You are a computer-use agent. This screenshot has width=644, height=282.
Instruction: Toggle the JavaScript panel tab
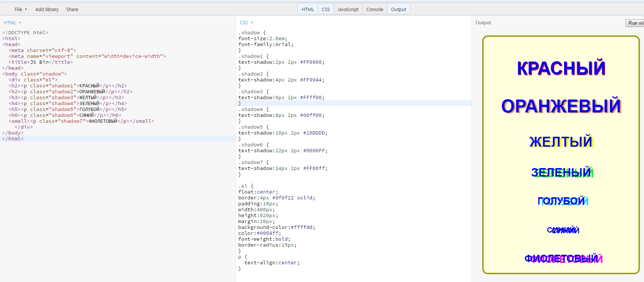pyautogui.click(x=348, y=9)
